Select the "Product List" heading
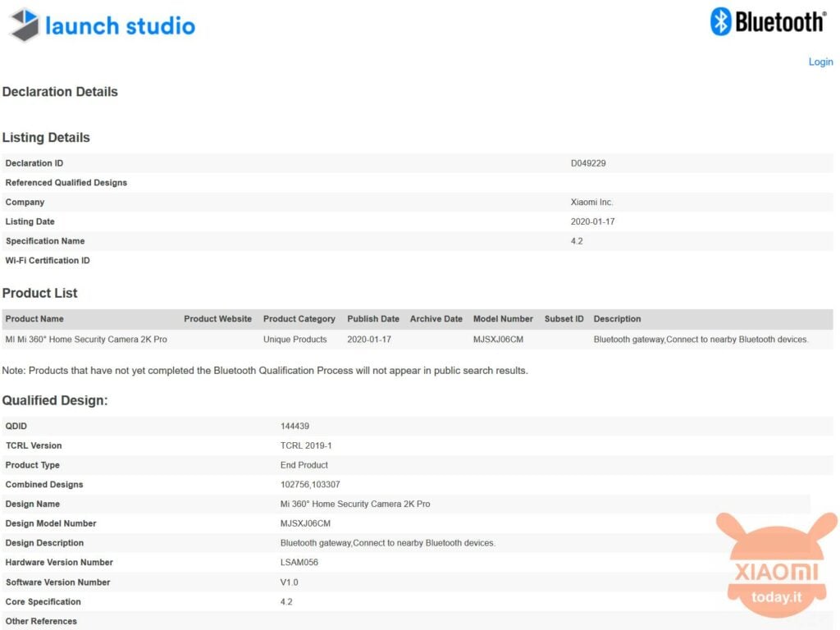Image resolution: width=840 pixels, height=630 pixels. [39, 293]
